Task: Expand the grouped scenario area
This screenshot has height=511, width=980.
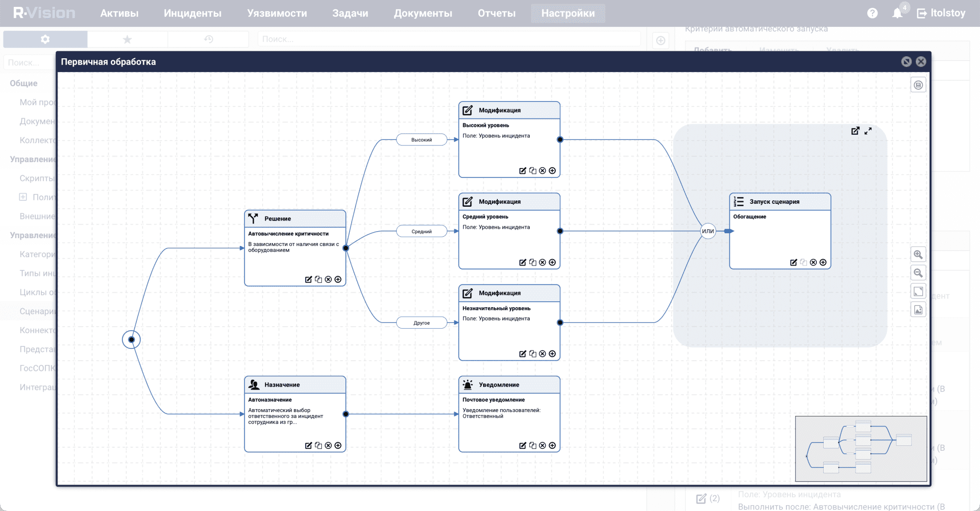Action: [868, 131]
